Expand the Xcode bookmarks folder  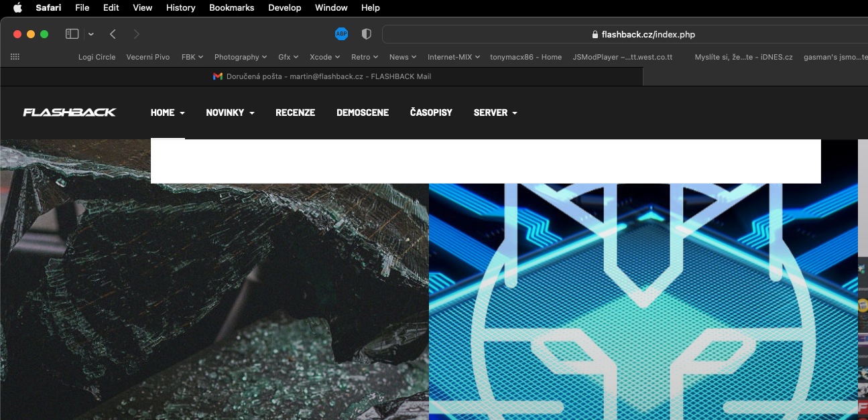(x=325, y=57)
